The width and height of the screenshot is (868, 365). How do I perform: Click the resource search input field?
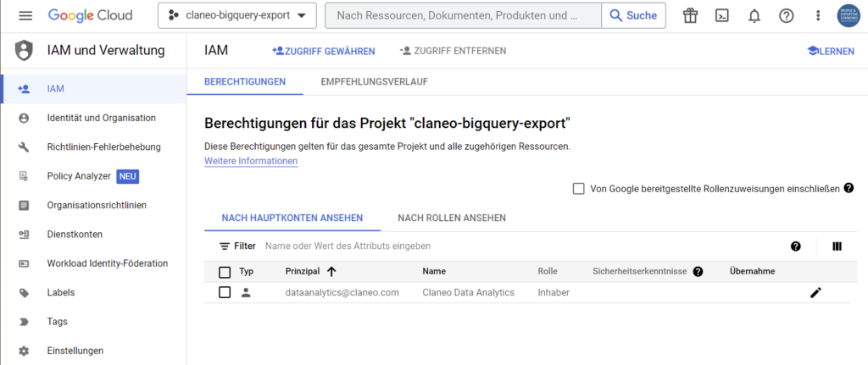click(x=464, y=15)
